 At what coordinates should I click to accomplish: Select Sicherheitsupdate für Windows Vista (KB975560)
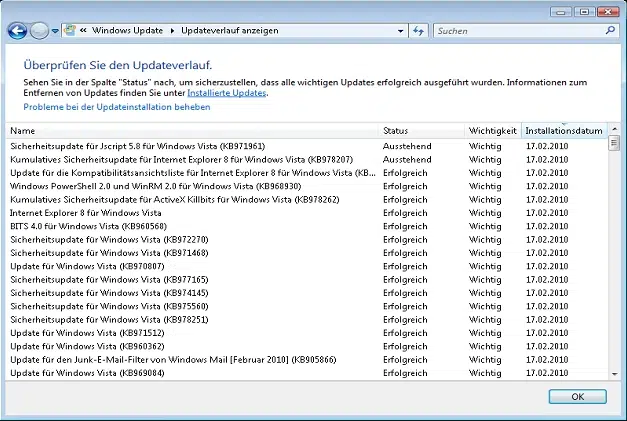(307, 306)
